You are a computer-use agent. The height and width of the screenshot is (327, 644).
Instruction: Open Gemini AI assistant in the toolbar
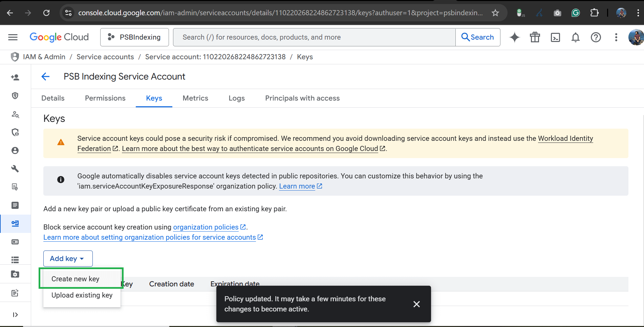pos(514,37)
